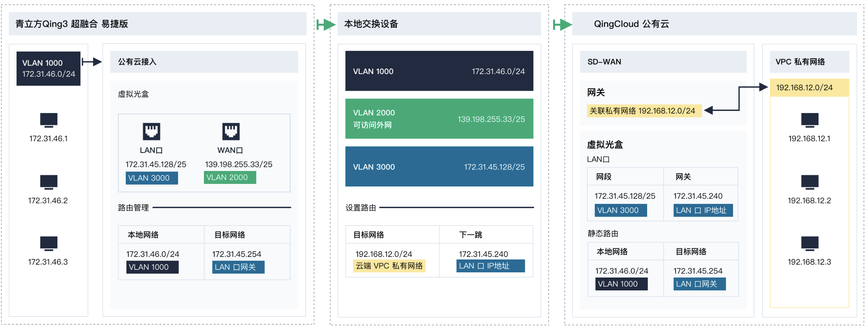This screenshot has height=328, width=868.
Task: Click the green VLAN 2000 可访问外网 block
Action: [439, 119]
